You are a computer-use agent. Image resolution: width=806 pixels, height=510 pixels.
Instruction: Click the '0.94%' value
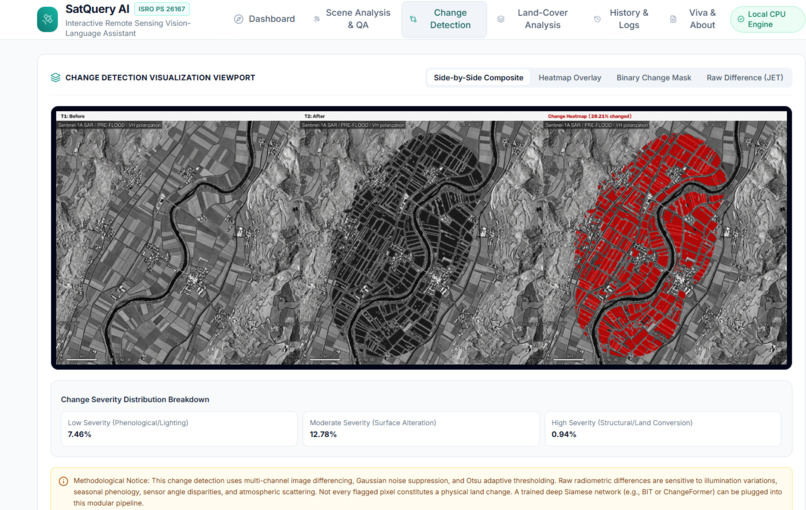point(564,434)
